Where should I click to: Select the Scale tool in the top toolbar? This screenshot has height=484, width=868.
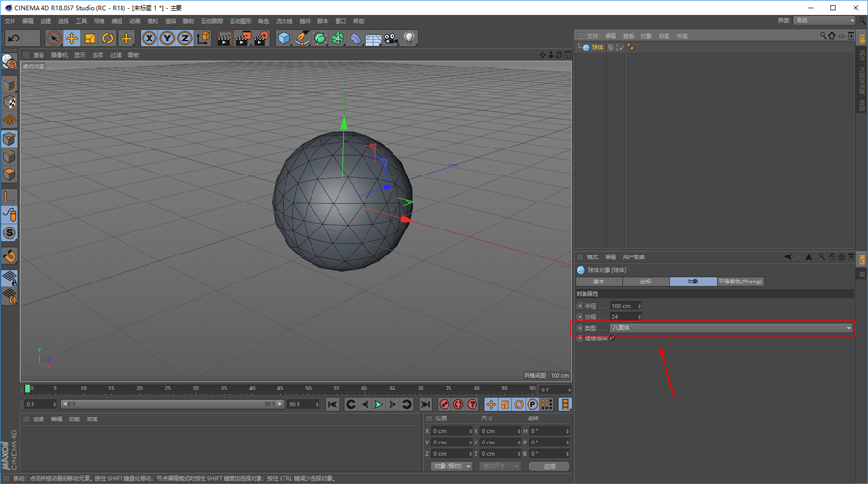pyautogui.click(x=90, y=39)
